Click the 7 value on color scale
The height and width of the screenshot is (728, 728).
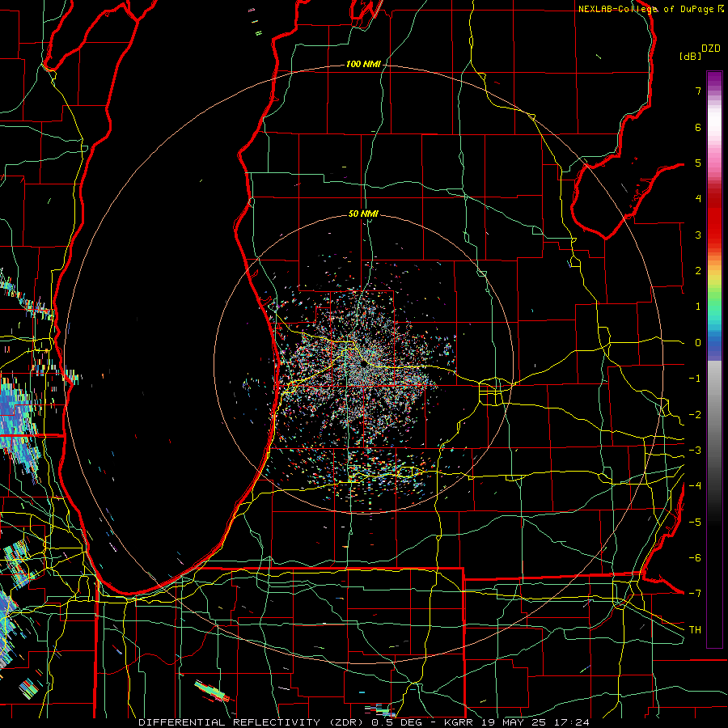pyautogui.click(x=698, y=91)
